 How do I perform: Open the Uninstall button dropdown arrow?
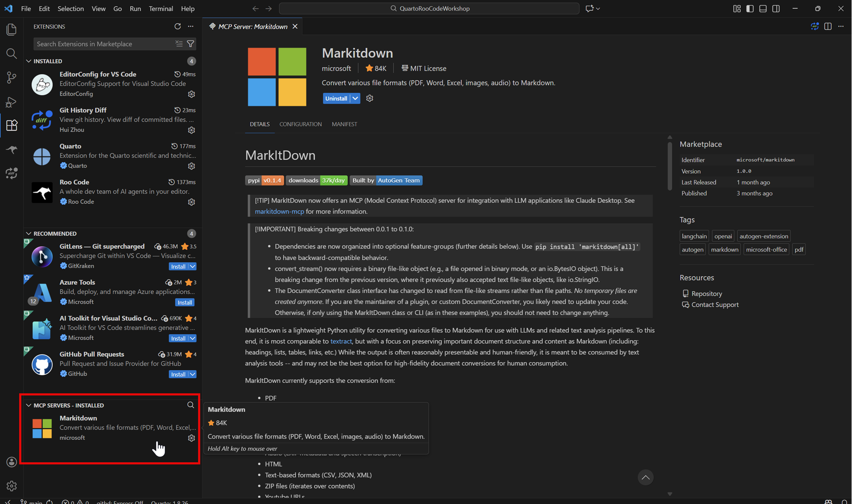coord(355,98)
